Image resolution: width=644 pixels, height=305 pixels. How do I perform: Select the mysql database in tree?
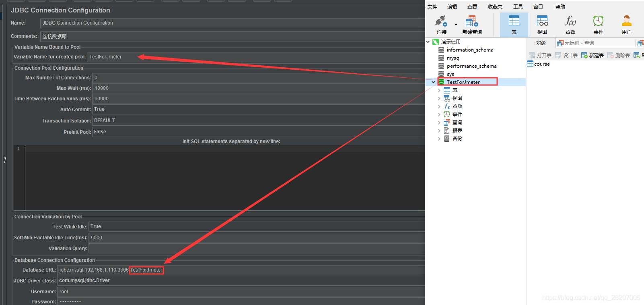454,58
